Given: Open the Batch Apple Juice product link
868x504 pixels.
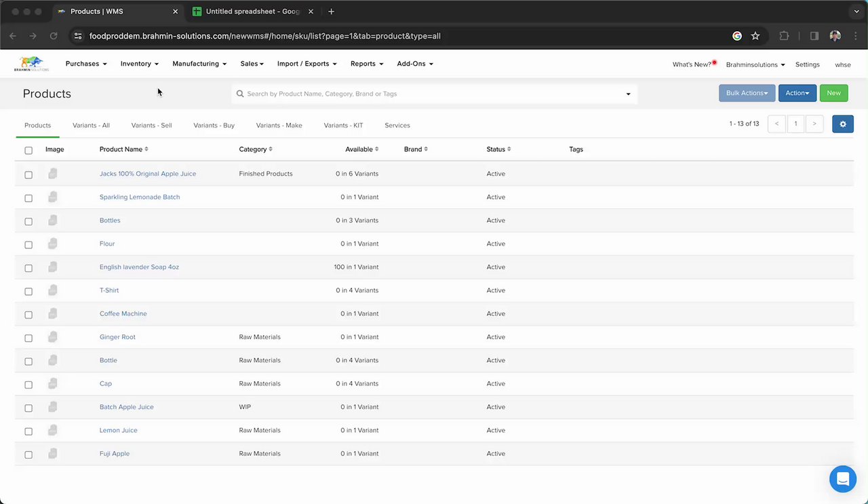Looking at the screenshot, I should tap(126, 407).
